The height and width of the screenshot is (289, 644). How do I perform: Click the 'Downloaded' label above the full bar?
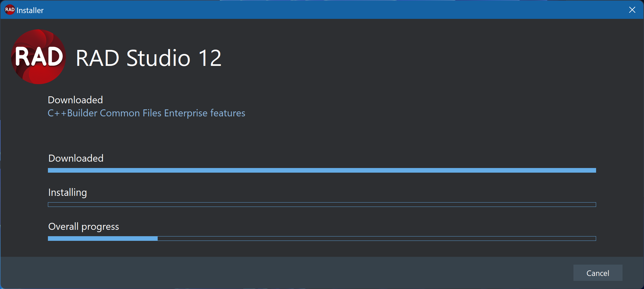[x=76, y=158]
